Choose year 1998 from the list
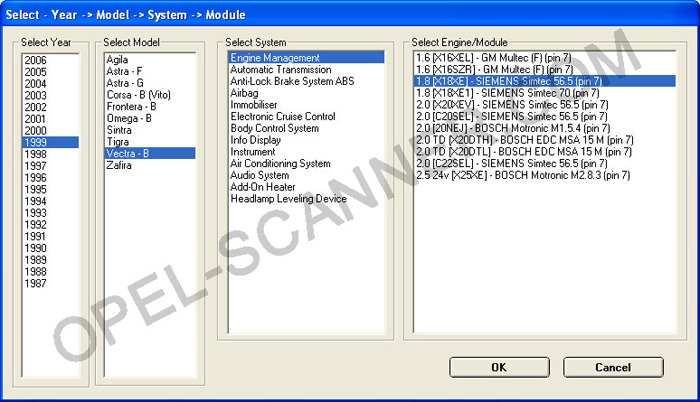Viewport: 700px width, 402px height. (x=36, y=154)
